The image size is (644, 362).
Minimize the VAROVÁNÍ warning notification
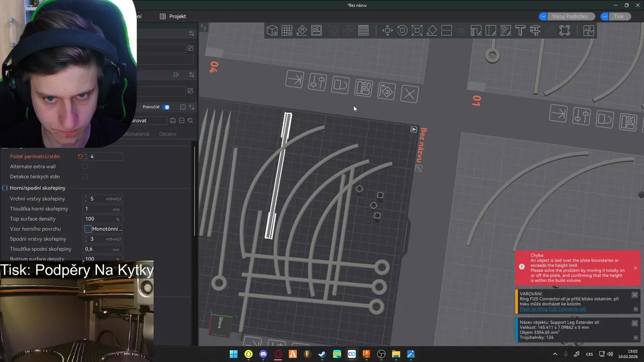pos(635,309)
